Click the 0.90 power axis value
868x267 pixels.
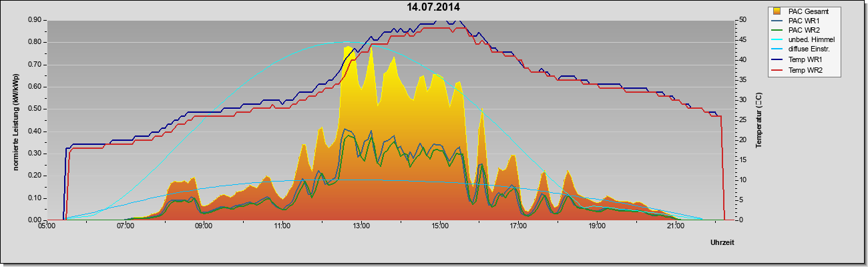pos(35,20)
